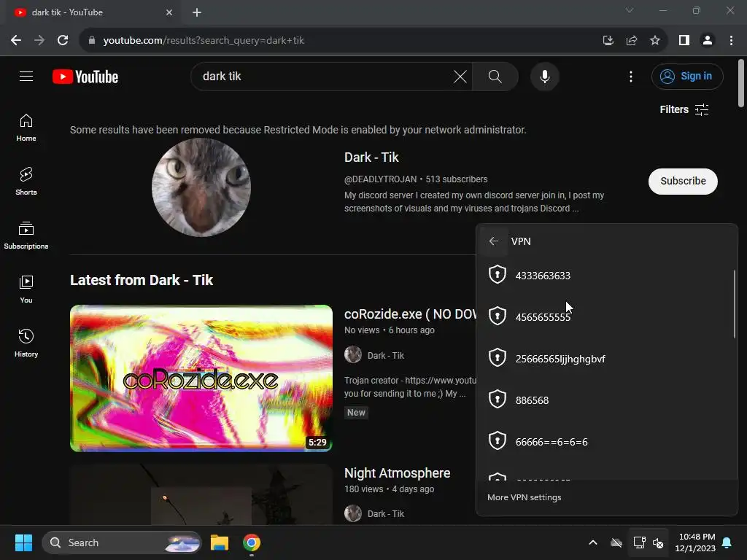Screen dimensions: 747x560
Task: Toggle the Chrome side panel
Action: click(x=684, y=41)
